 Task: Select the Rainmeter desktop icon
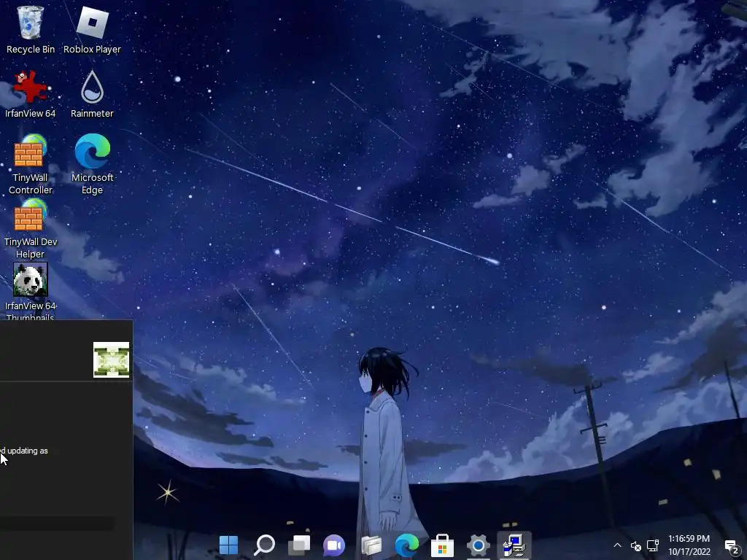[x=92, y=94]
